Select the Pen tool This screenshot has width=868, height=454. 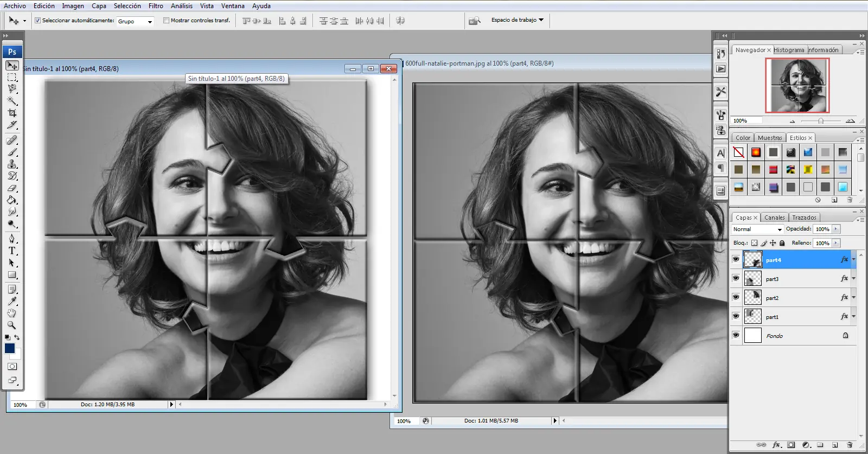coord(12,239)
